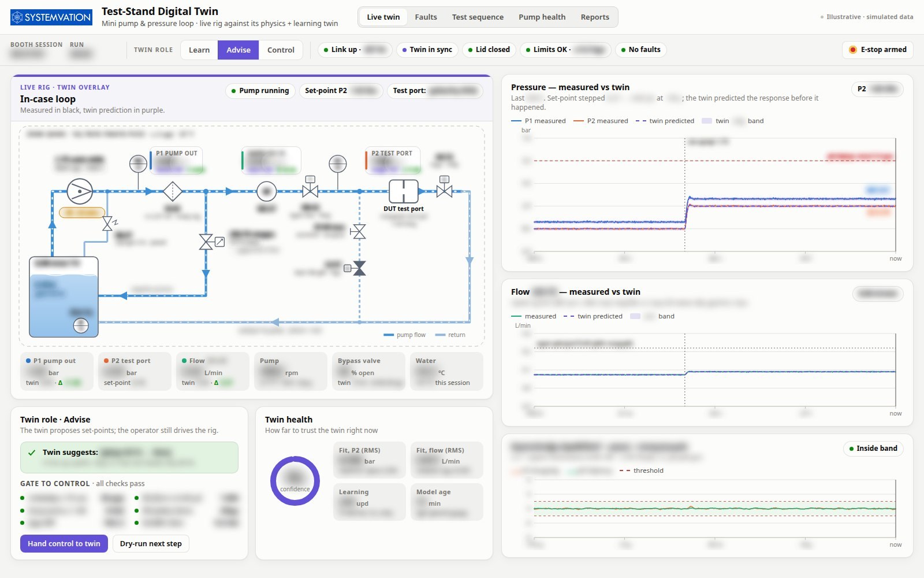Viewport: 924px width, 578px height.
Task: Click the Limits OK status pill
Action: click(x=565, y=50)
